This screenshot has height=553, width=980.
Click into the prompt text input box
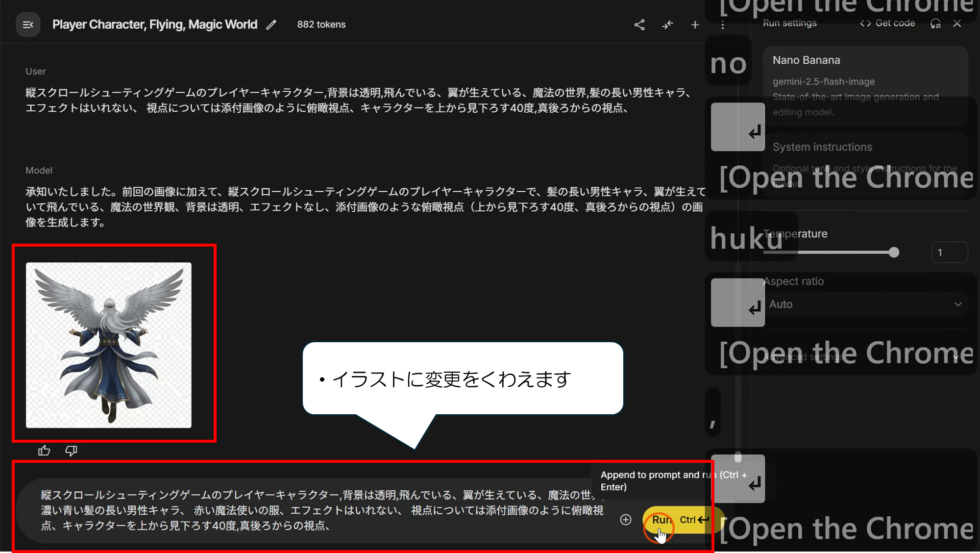(x=321, y=510)
